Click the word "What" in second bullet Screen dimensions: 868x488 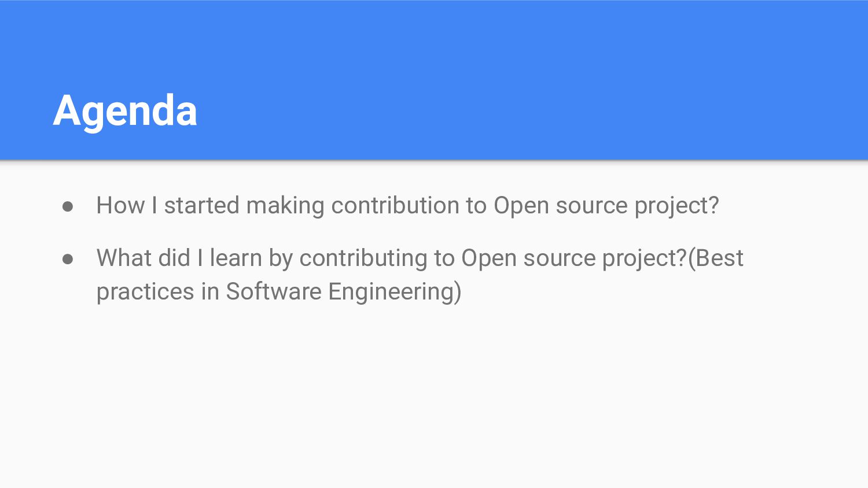click(x=124, y=258)
